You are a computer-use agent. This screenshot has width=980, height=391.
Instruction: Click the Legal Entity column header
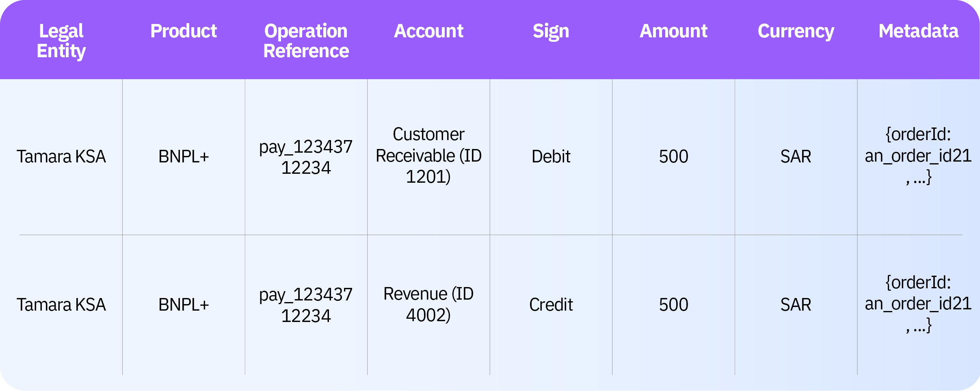tap(61, 41)
